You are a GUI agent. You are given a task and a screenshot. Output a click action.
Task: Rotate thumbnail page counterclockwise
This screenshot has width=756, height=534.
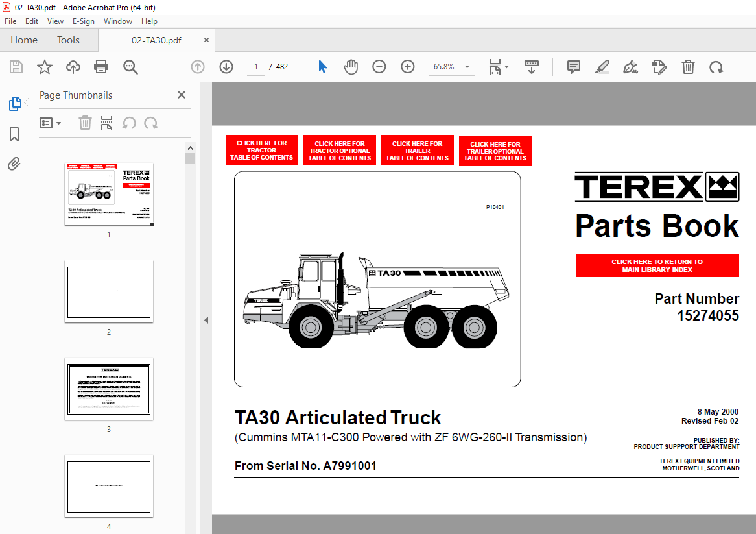129,123
